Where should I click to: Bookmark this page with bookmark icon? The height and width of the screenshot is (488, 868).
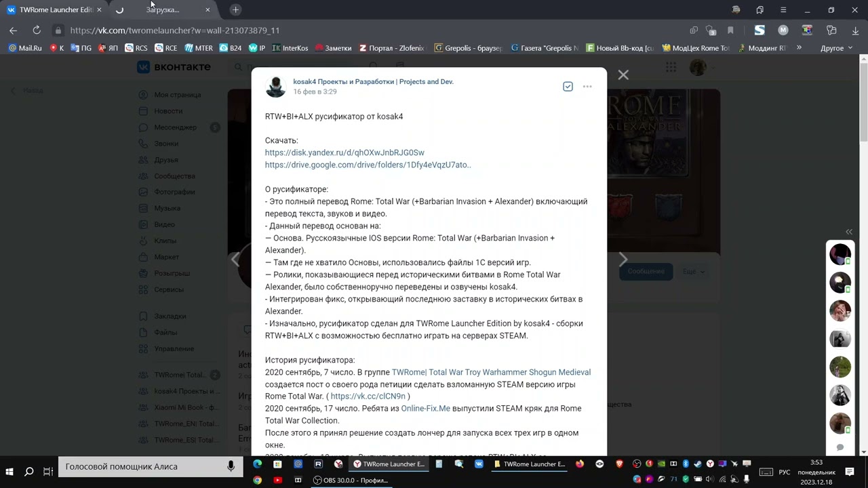730,30
